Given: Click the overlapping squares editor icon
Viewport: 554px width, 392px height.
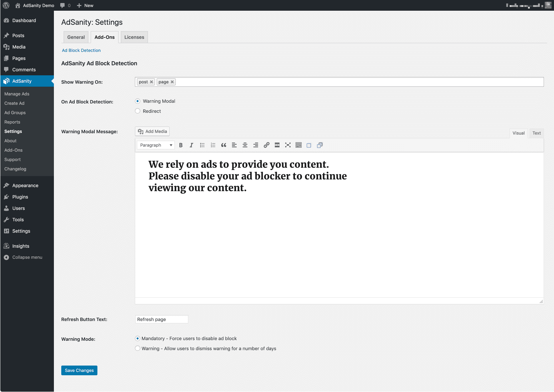Looking at the screenshot, I should coord(320,145).
